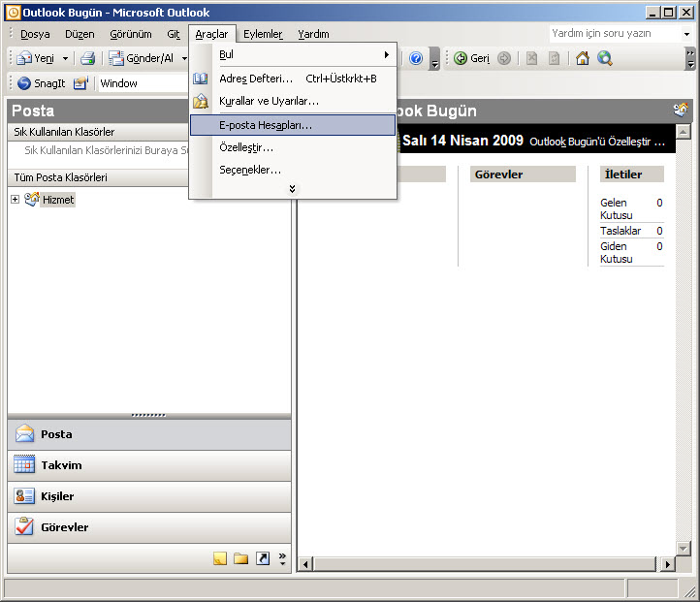Click the Folder List icon at bottom

241,558
